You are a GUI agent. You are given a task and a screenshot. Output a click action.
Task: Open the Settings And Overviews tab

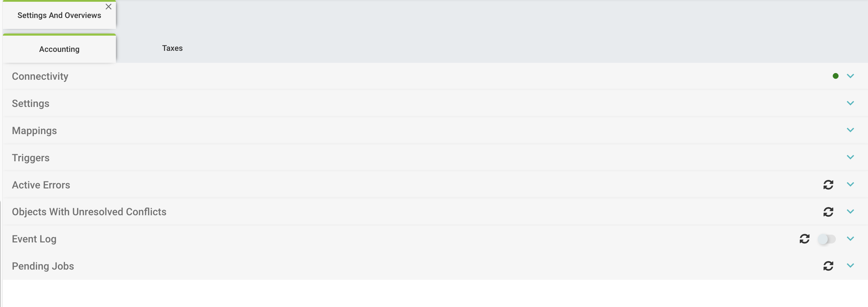tap(59, 16)
